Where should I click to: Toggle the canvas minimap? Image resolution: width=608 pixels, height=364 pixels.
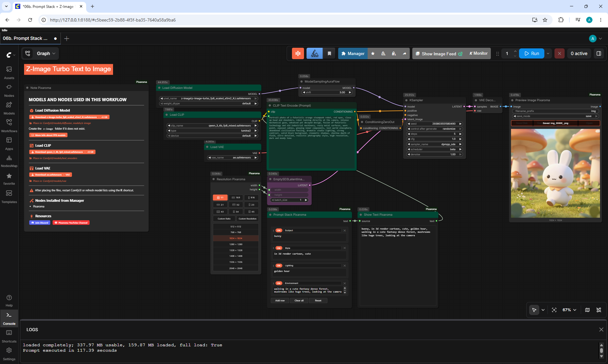coord(587,310)
